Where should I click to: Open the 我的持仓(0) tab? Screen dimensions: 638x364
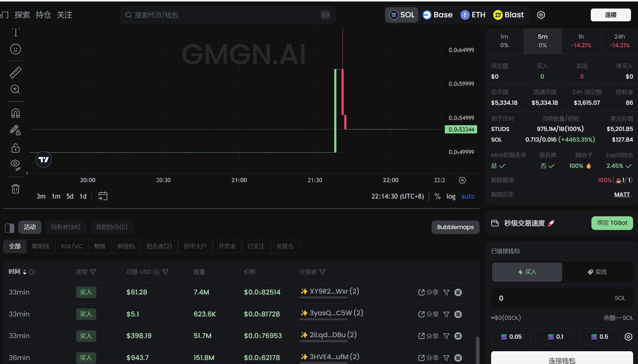tap(112, 227)
